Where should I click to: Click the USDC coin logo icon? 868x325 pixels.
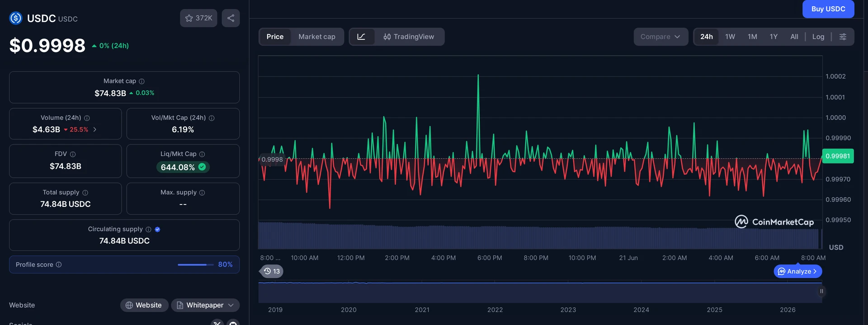pyautogui.click(x=16, y=18)
